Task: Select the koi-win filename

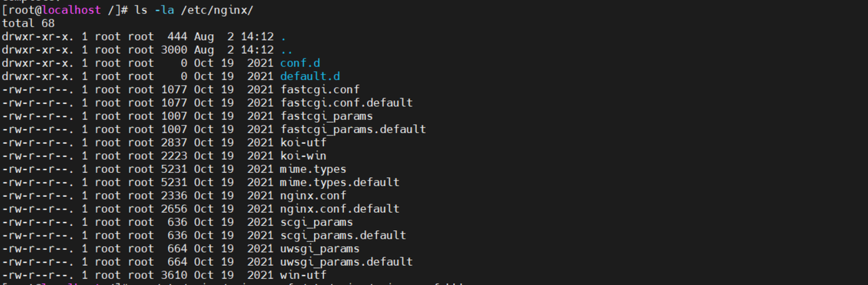Action: (x=303, y=155)
